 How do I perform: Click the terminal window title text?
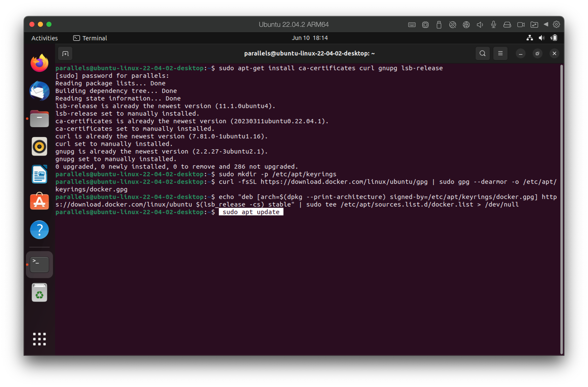[309, 53]
